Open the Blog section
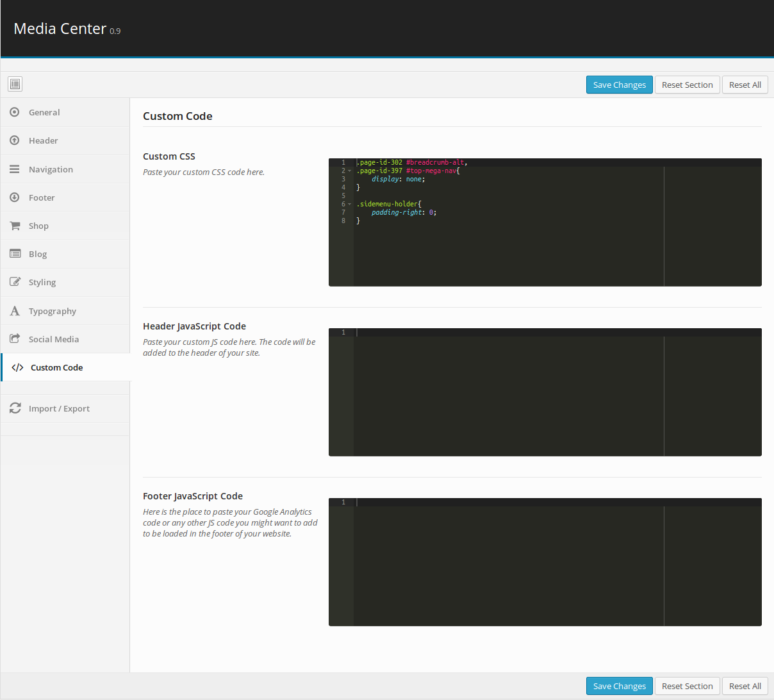The image size is (774, 700). (65, 254)
